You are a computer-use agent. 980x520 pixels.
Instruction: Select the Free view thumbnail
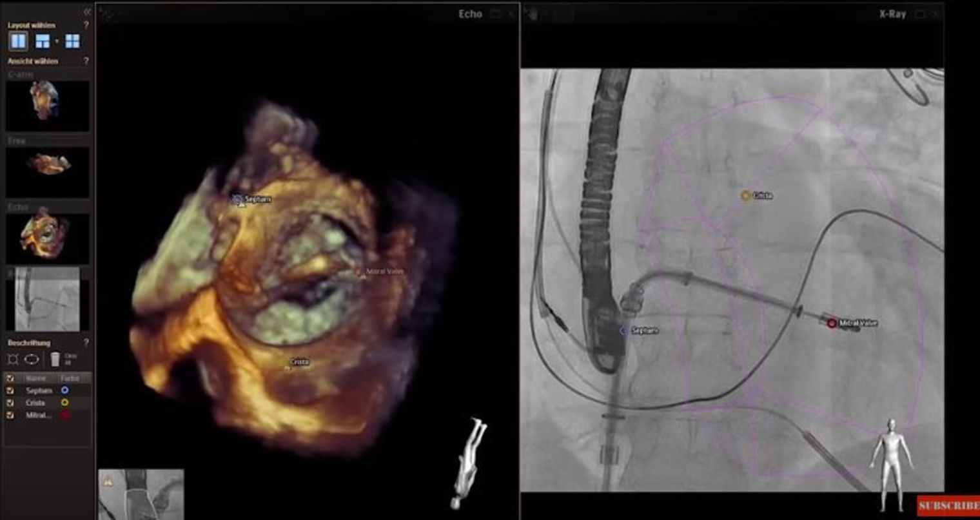(47, 172)
